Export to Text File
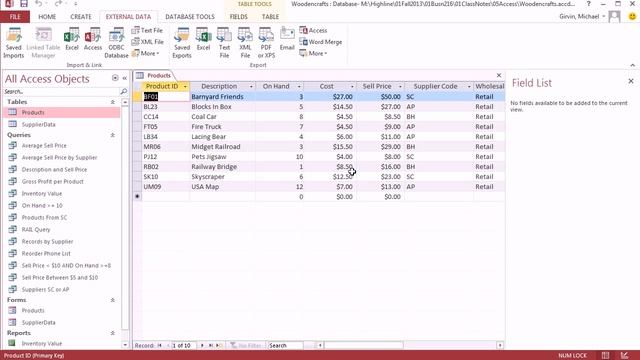This screenshot has height=360, width=640. pyautogui.click(x=224, y=43)
